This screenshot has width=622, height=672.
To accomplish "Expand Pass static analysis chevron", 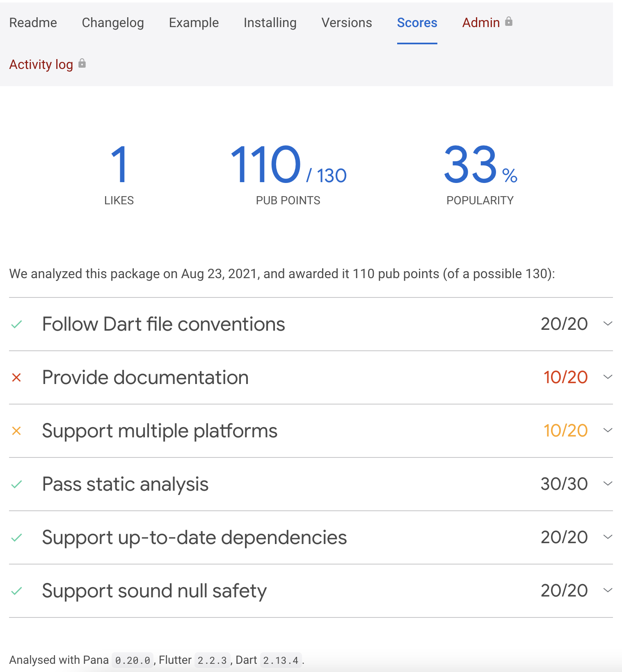I will [x=608, y=484].
